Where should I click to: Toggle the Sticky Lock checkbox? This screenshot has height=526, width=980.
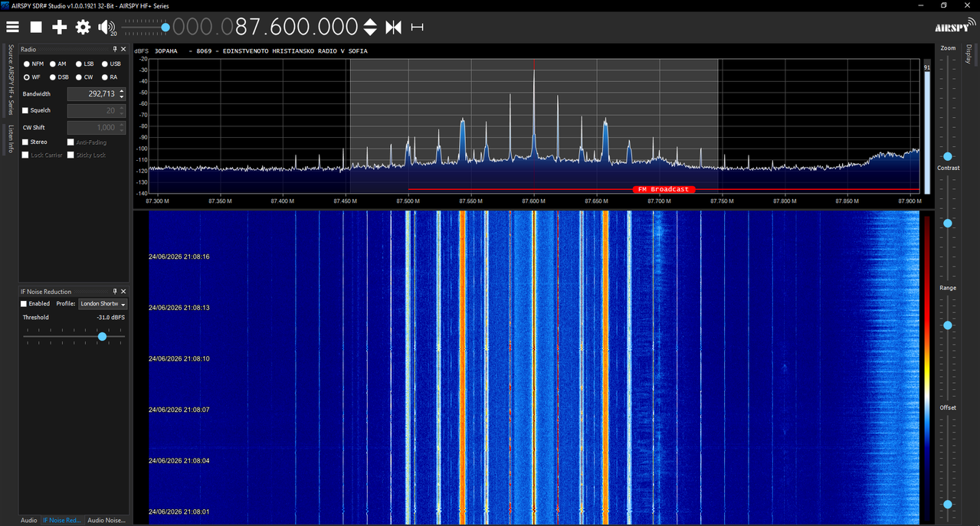(70, 155)
